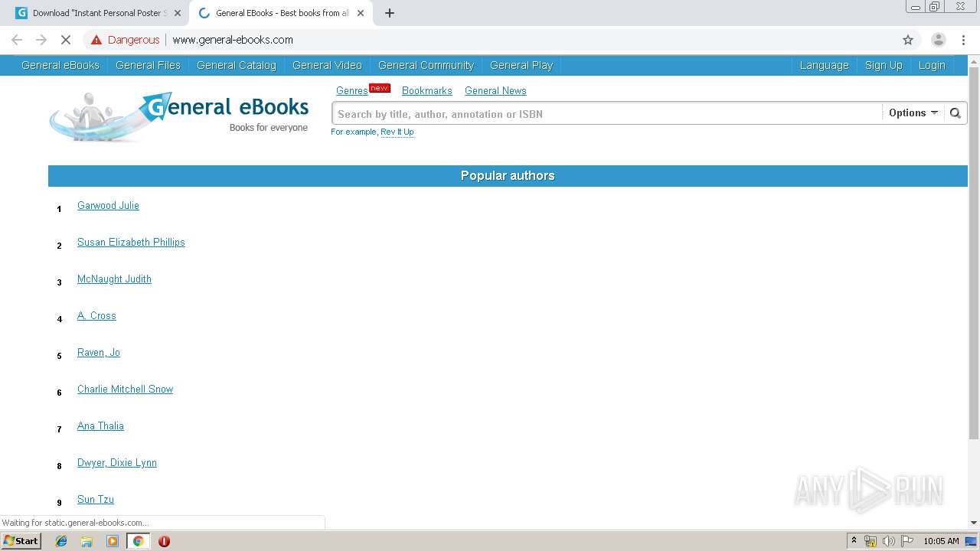Open the Genres link
This screenshot has height=551, width=980.
(351, 90)
